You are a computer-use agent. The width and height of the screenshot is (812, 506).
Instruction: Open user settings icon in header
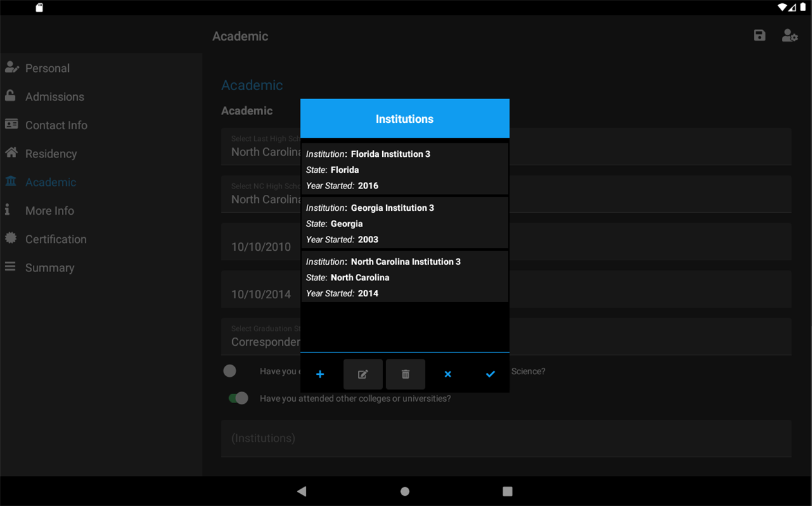[789, 36]
